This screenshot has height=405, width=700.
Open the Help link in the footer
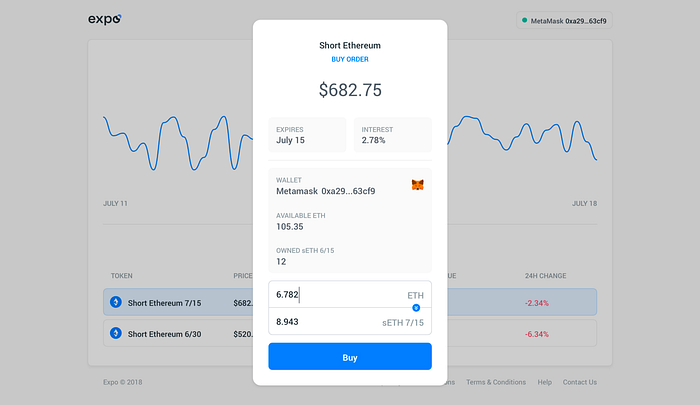pyautogui.click(x=544, y=382)
